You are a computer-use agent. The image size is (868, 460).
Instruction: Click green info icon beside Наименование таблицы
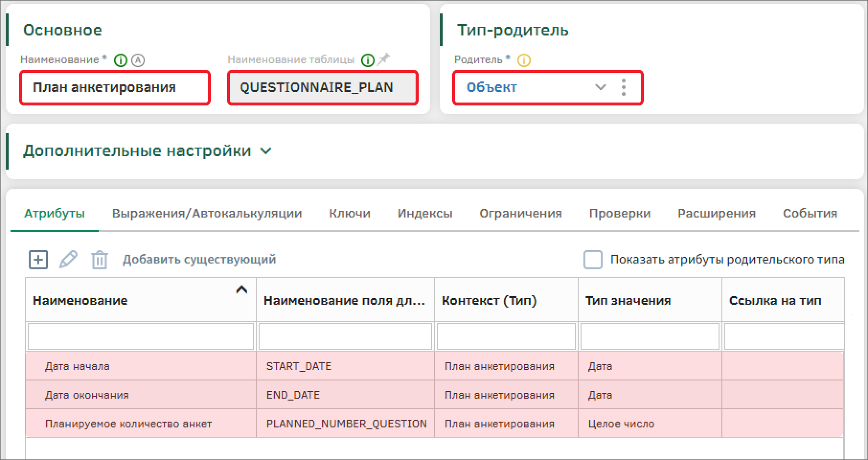click(367, 60)
